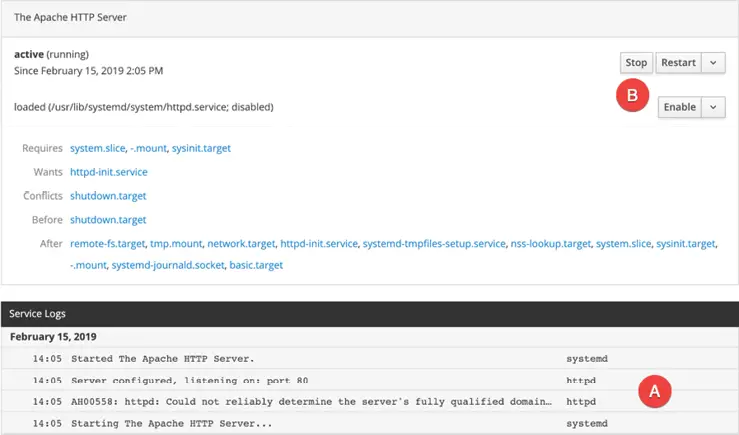Image resolution: width=739 pixels, height=435 pixels.
Task: Open the tmp.mount link
Action: [175, 244]
